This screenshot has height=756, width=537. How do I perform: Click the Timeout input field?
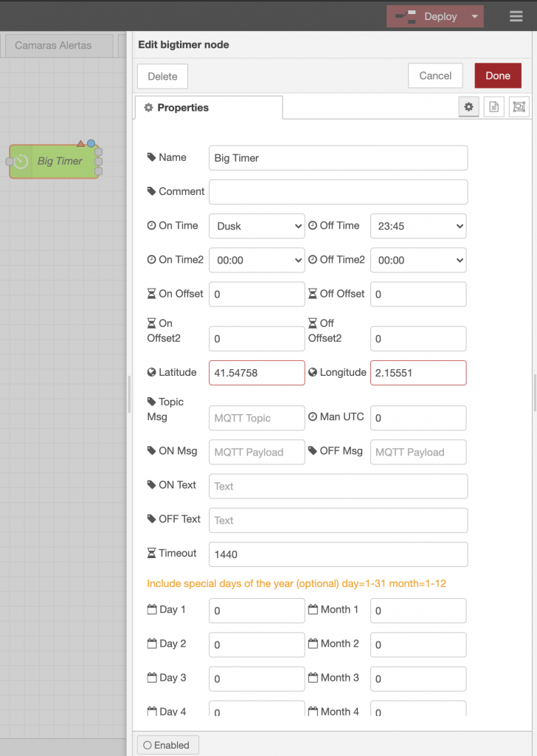tap(338, 554)
